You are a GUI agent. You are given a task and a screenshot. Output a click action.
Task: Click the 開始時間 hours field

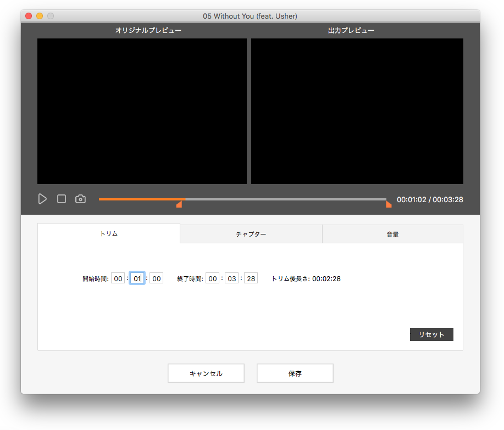pos(118,278)
